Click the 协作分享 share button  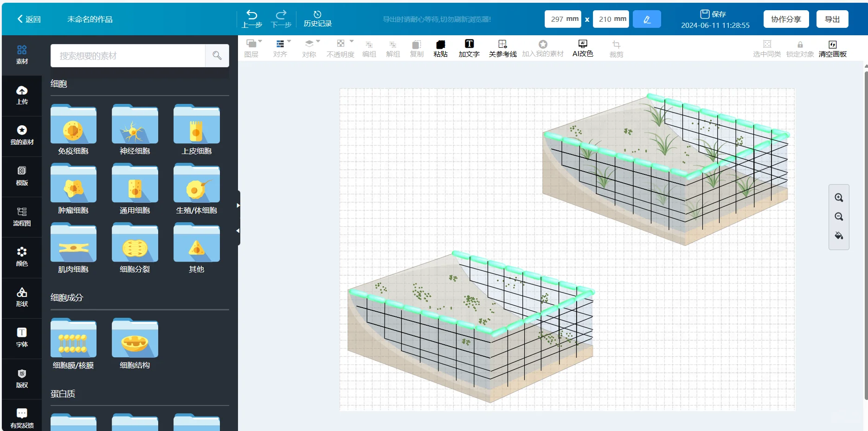786,19
